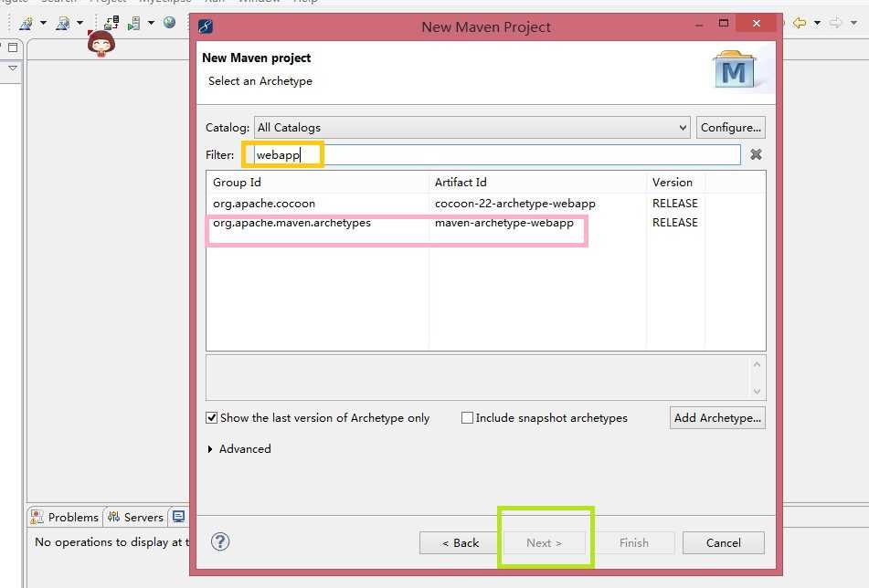Clear the filter with the X icon
869x588 pixels.
coord(756,154)
